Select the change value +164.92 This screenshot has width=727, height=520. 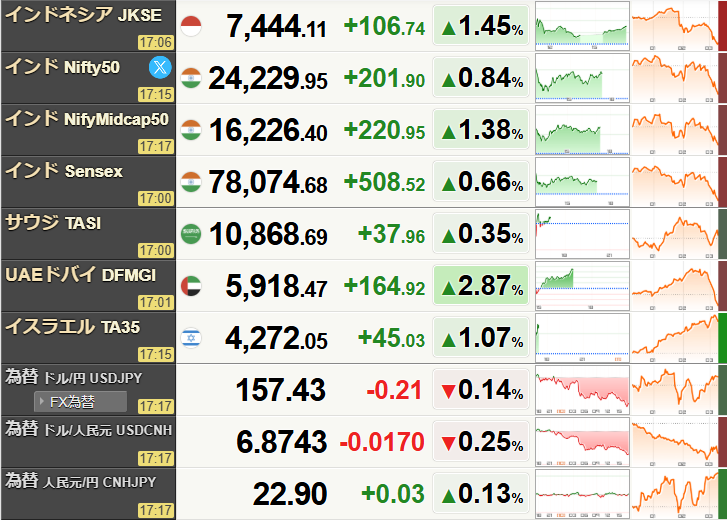tap(384, 286)
